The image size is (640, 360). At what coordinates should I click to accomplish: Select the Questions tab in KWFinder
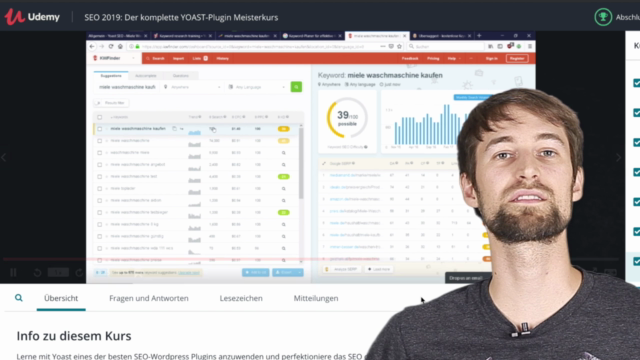pyautogui.click(x=180, y=76)
